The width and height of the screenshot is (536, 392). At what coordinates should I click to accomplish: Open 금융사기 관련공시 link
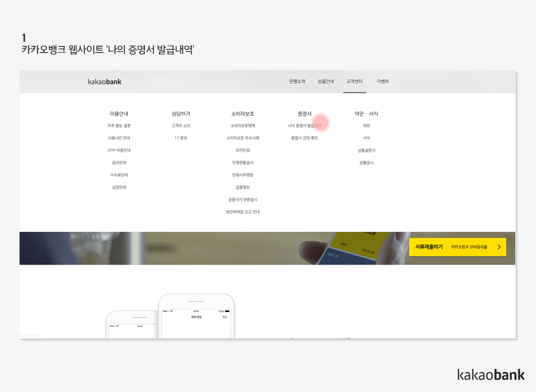click(243, 200)
